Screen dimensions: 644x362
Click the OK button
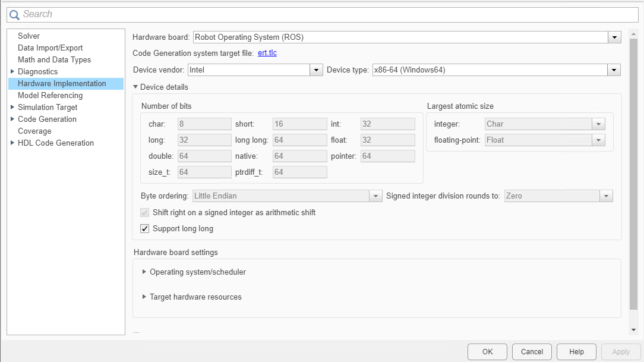coord(487,352)
